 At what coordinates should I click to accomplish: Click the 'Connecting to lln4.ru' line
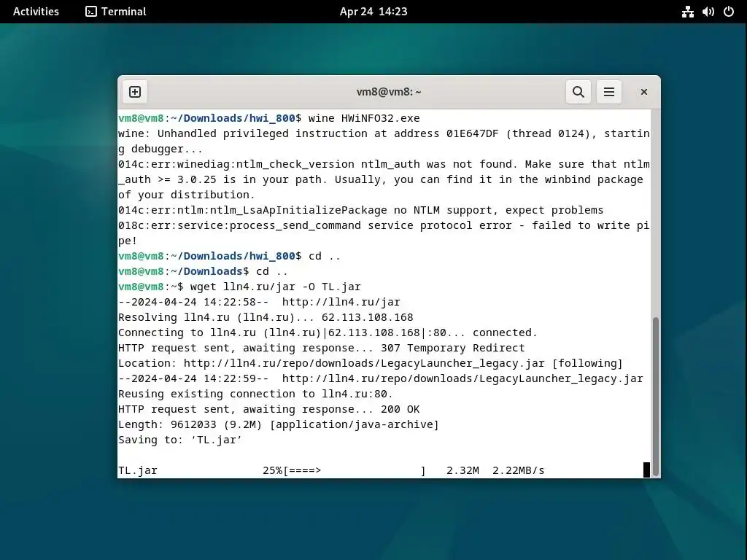(328, 332)
